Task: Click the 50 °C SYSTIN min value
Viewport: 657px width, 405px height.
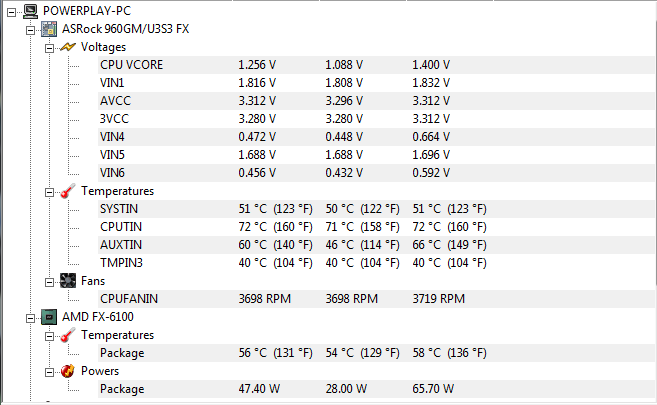Action: [362, 209]
